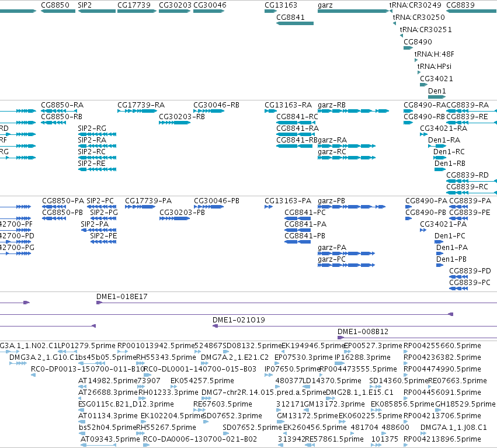Click transcript CG13163-RA label
This screenshot has width=497, height=448.
pos(288,105)
